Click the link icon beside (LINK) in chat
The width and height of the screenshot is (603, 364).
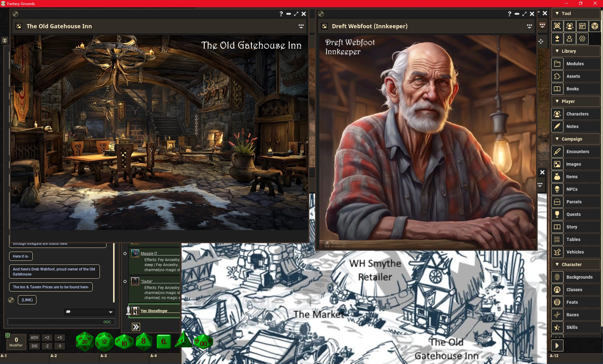pos(11,300)
